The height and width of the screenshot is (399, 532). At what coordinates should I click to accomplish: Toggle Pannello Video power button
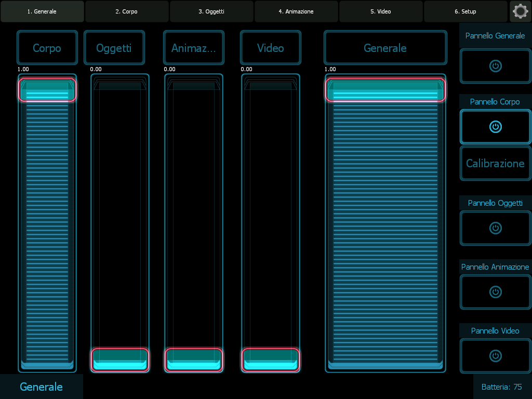tap(495, 355)
